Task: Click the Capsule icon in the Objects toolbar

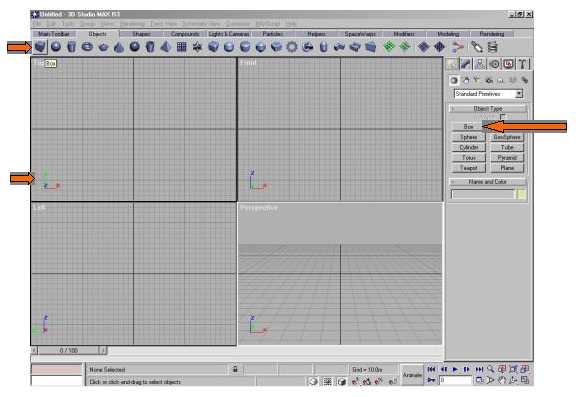Action: pyautogui.click(x=324, y=47)
